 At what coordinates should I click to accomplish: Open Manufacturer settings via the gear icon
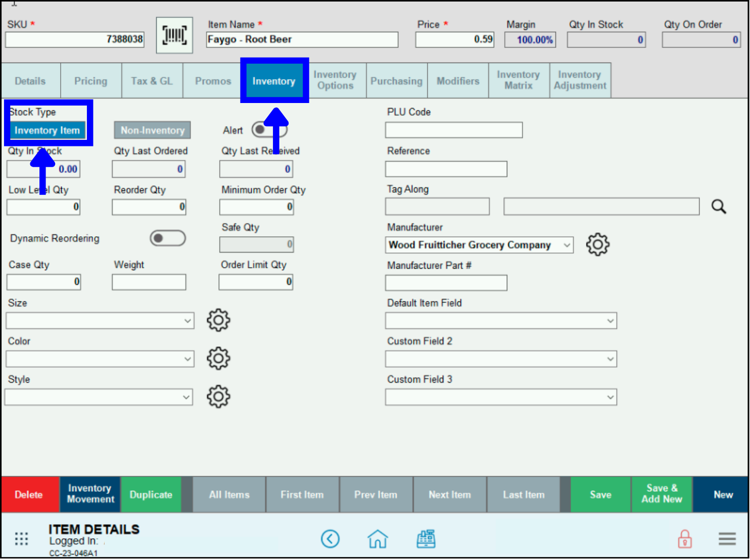(x=597, y=244)
